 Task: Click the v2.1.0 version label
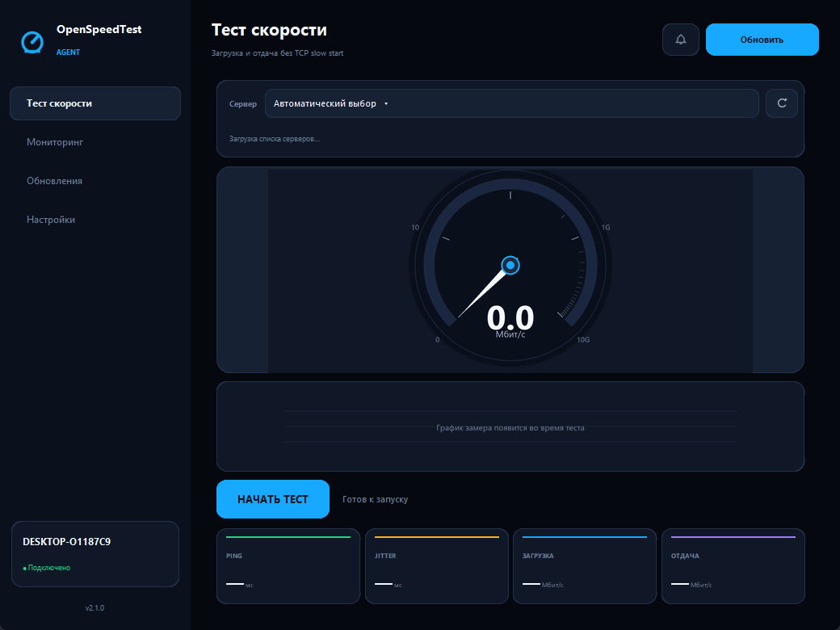(94, 608)
